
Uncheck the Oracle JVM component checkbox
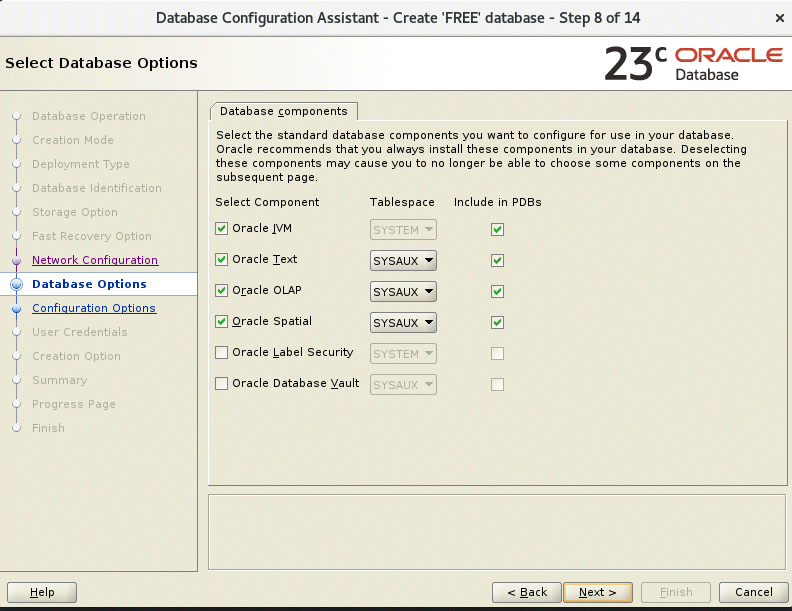coord(222,229)
